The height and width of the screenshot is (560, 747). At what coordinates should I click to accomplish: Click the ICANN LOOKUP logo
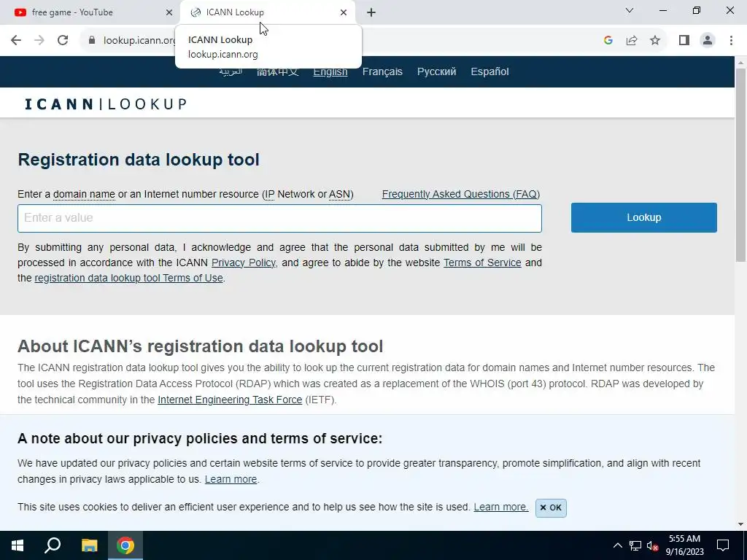coord(105,104)
